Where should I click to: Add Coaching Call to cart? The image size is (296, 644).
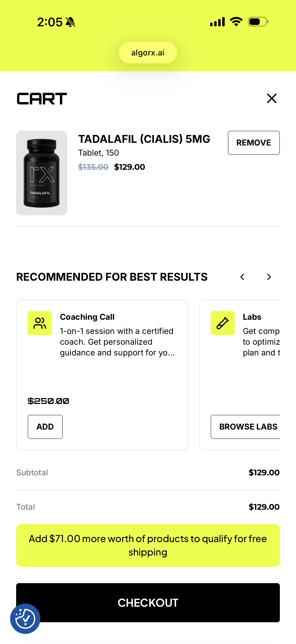[x=45, y=426]
